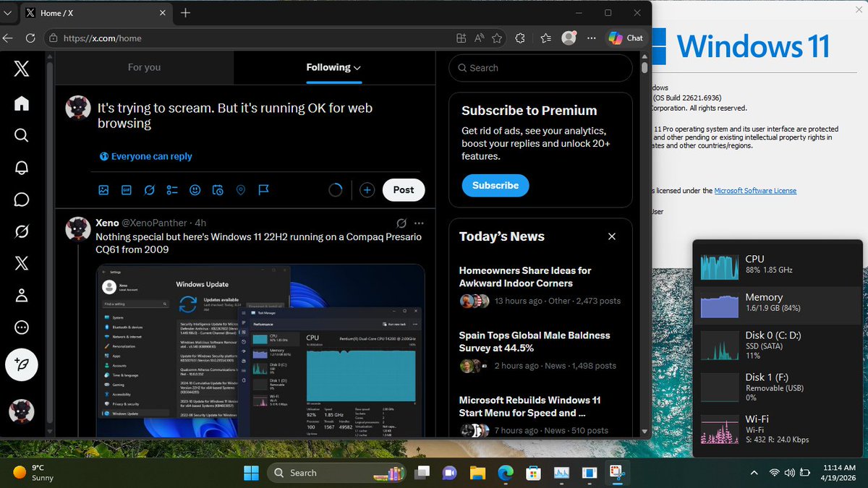Screen dimensions: 868x488
Task: Click the flag icon in composer toolbar
Action: click(x=264, y=190)
